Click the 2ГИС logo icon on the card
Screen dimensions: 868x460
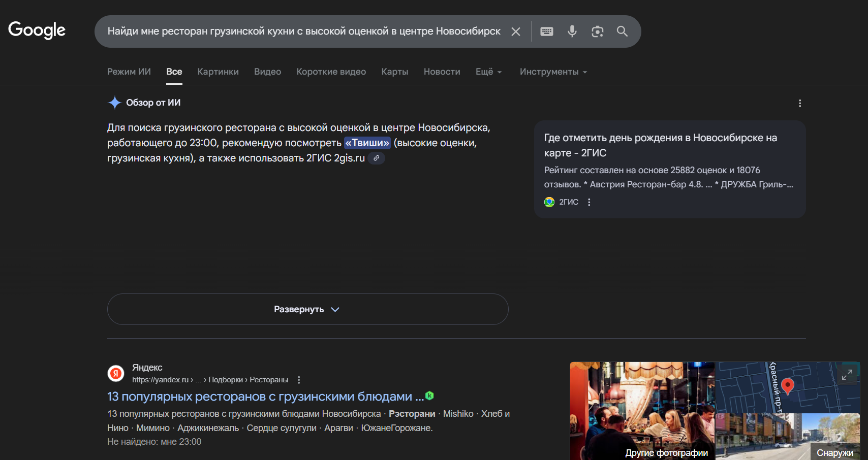[x=549, y=202]
